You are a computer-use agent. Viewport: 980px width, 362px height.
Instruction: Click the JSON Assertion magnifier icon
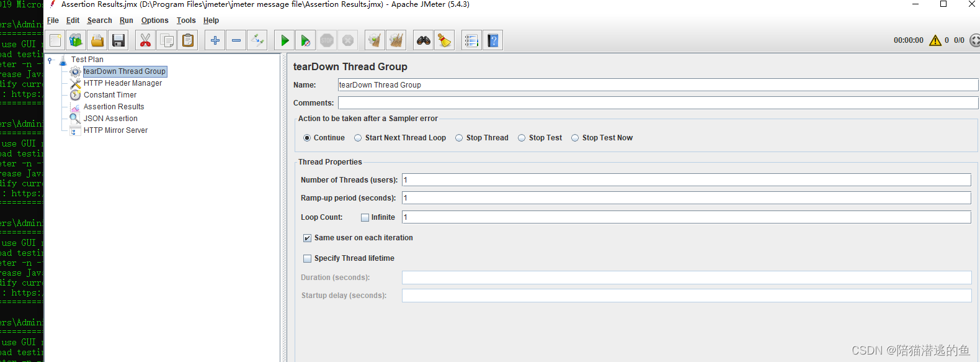pyautogui.click(x=75, y=119)
